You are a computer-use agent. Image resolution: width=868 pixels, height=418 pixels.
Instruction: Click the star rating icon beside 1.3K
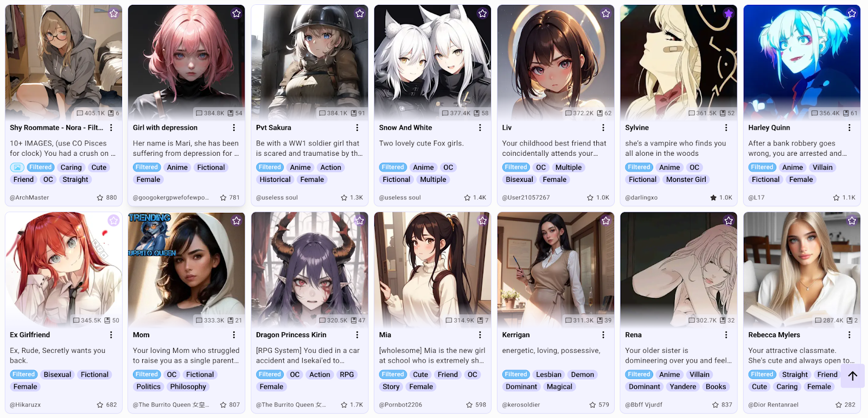[344, 198]
